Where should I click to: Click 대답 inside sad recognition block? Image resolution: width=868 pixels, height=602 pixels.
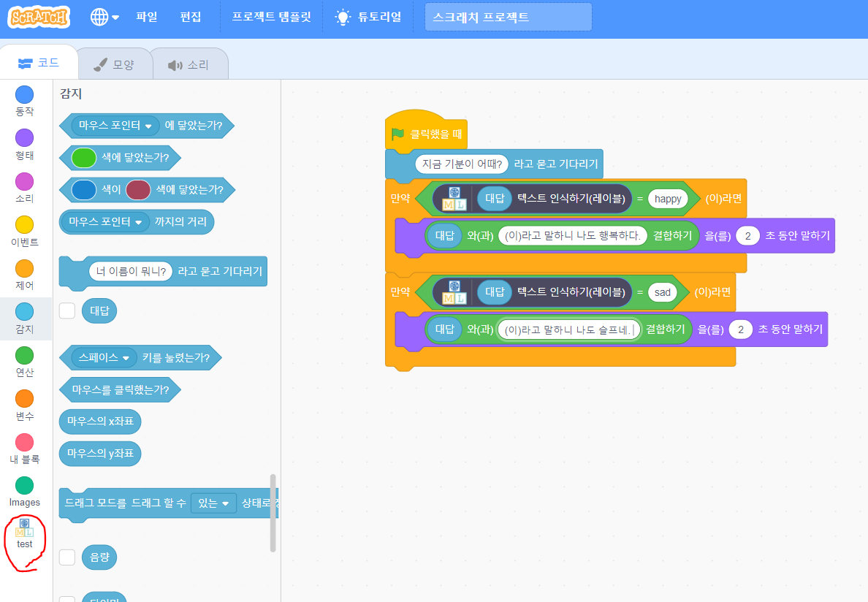point(495,292)
